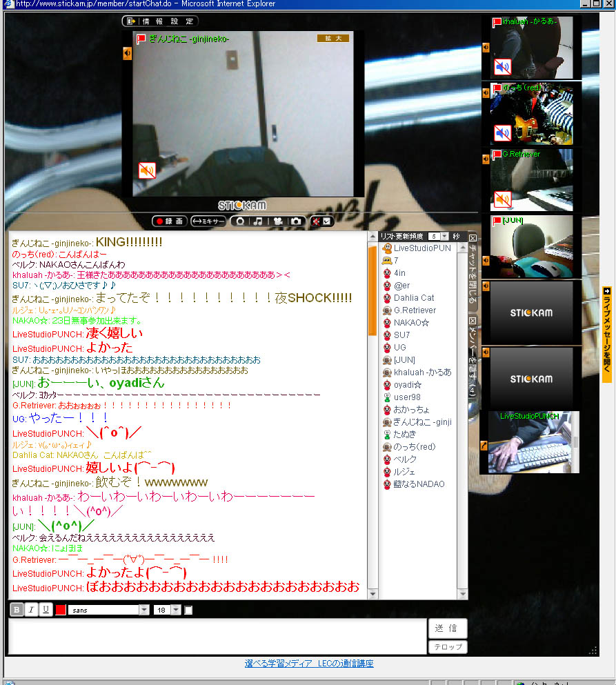This screenshot has height=685, width=616.
Task: Start recording with the 録画 button
Action: [x=170, y=221]
